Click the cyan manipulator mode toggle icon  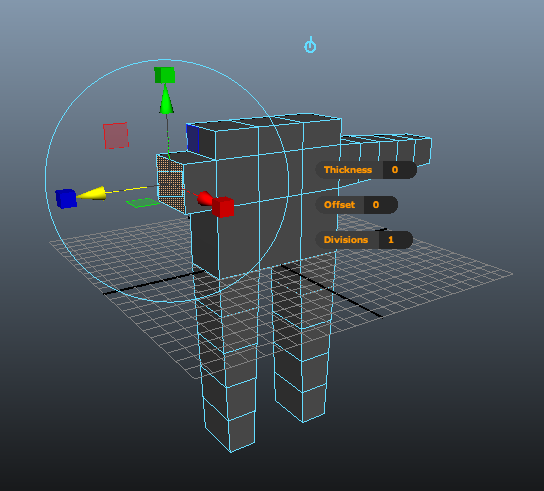(x=310, y=45)
